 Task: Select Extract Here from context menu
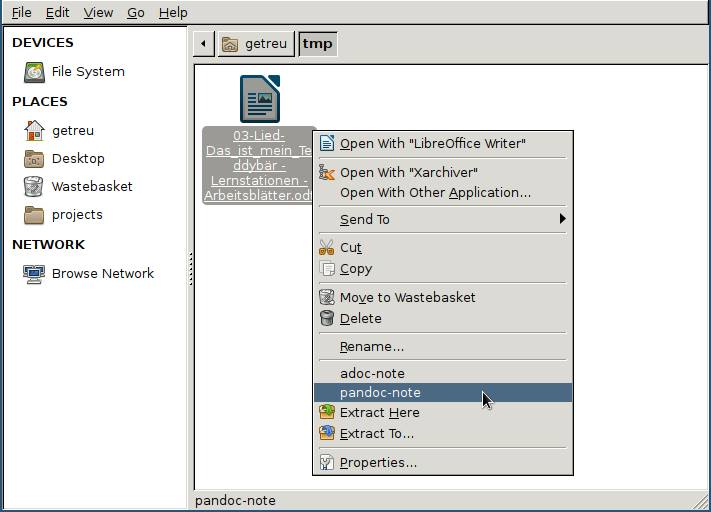click(x=379, y=412)
